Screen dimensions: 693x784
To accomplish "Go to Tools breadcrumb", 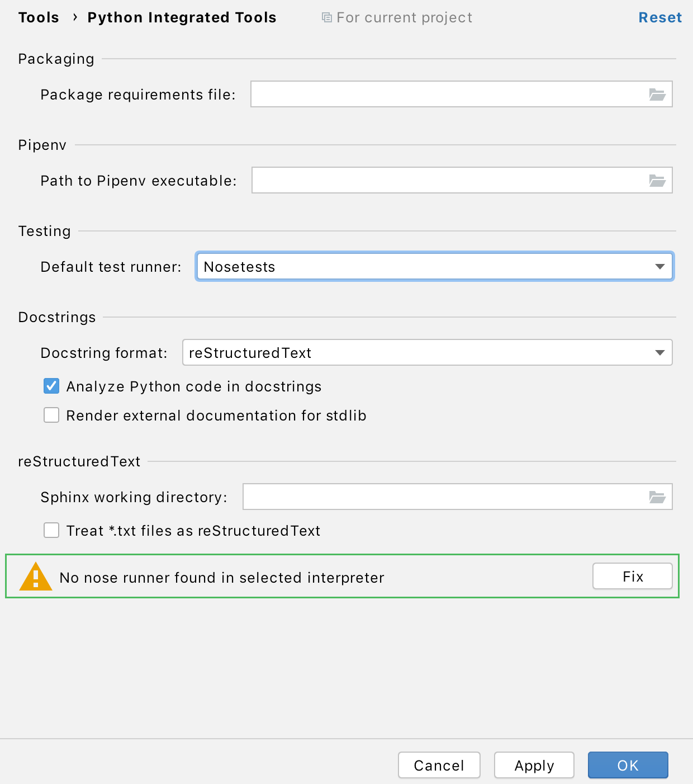I will click(39, 17).
